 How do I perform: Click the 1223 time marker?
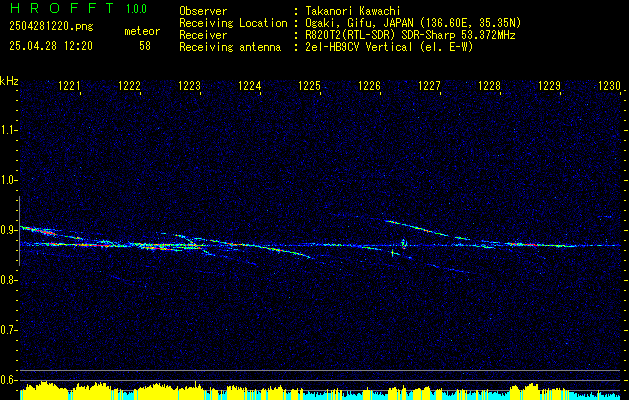click(x=189, y=86)
